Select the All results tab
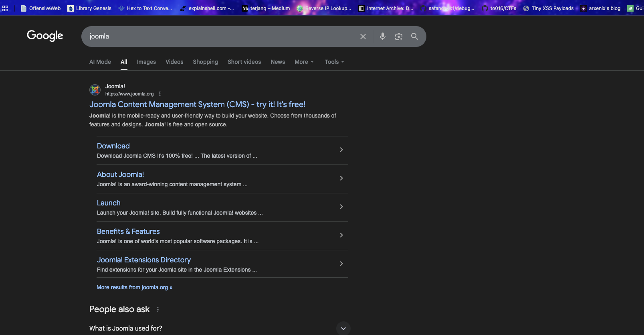 124,62
